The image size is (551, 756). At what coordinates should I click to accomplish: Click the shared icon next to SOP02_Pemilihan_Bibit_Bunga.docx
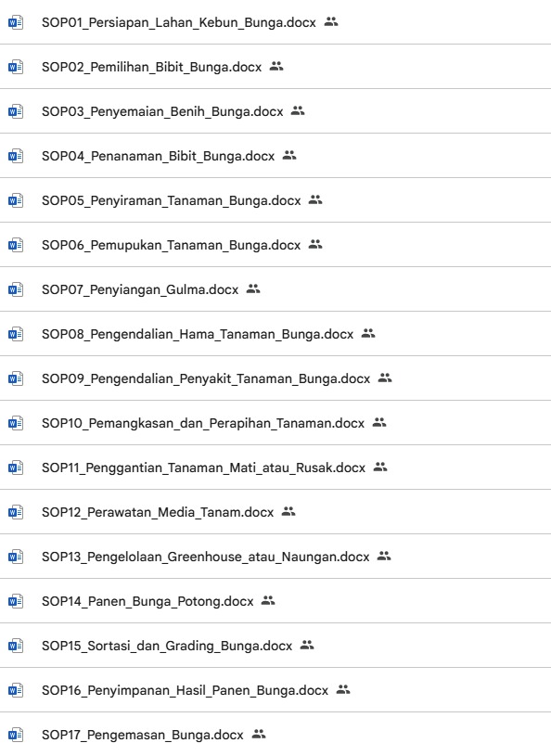(276, 67)
